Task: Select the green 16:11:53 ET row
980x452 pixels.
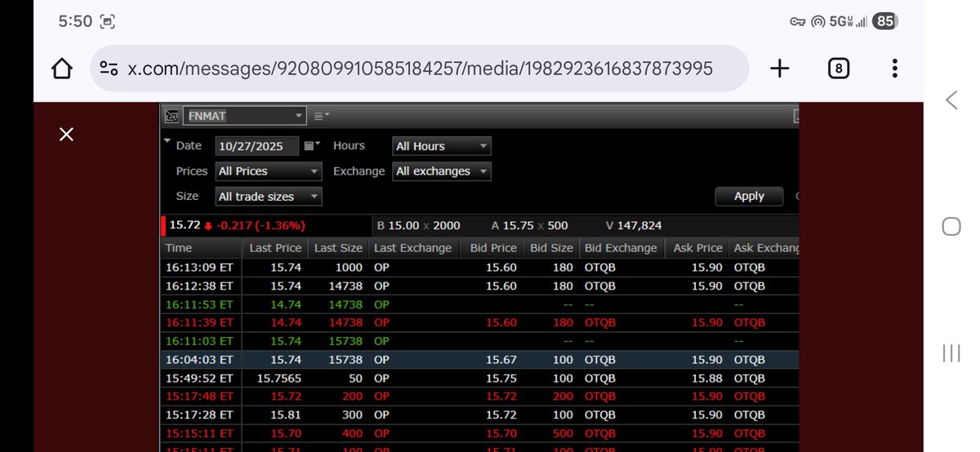Action: (480, 304)
